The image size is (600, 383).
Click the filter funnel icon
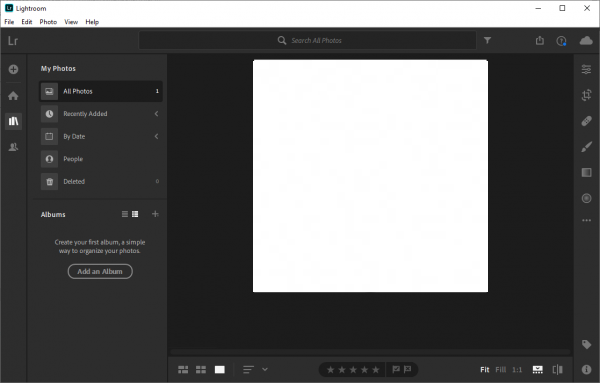point(487,40)
